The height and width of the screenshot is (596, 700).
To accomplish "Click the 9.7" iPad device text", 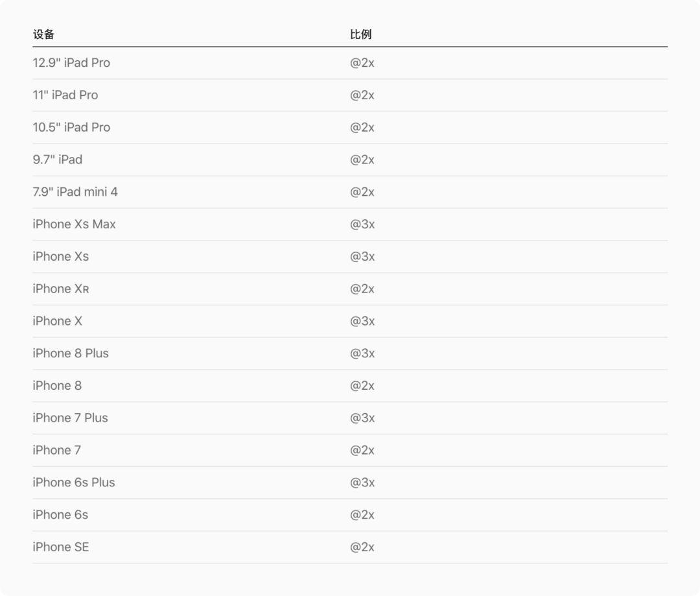I will click(x=58, y=160).
